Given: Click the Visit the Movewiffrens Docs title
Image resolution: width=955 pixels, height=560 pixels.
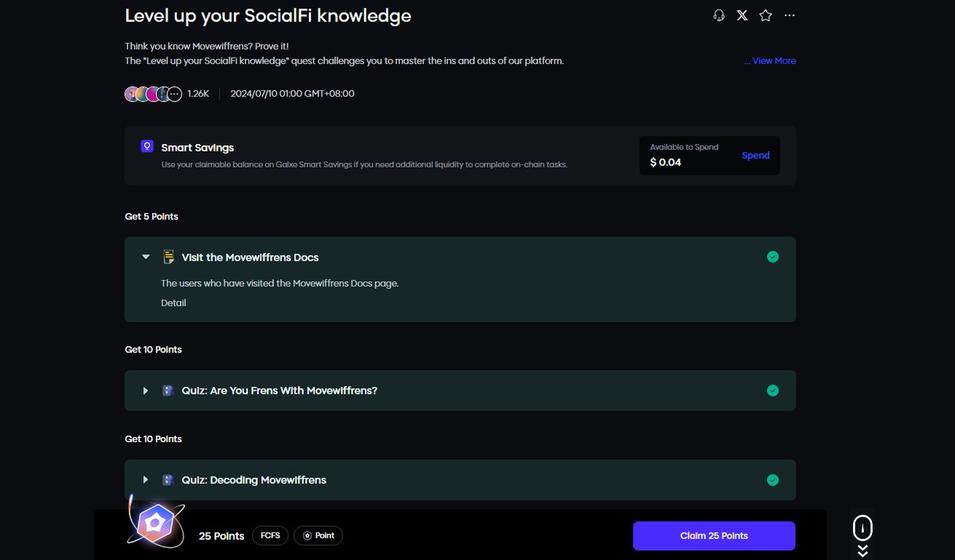Looking at the screenshot, I should (250, 257).
